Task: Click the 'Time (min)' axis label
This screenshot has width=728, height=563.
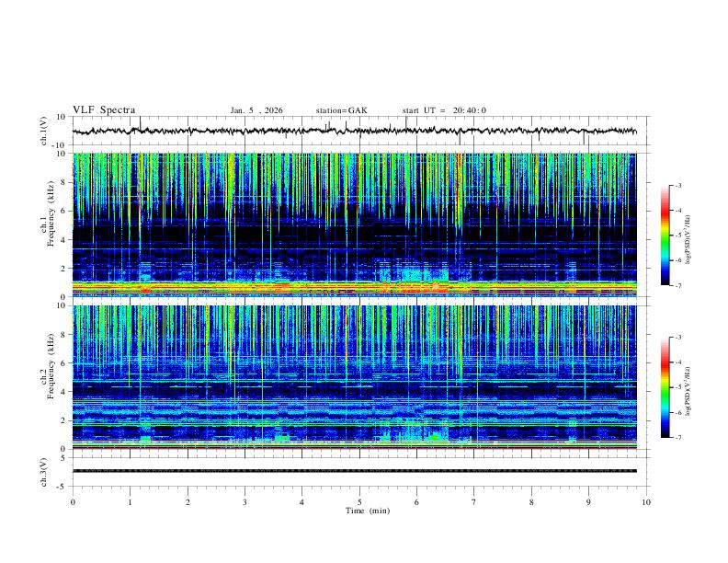Action: coord(368,511)
